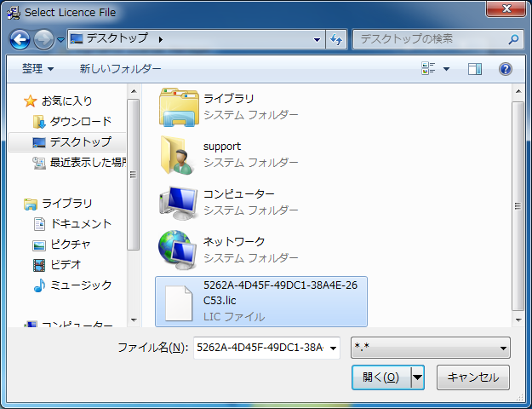Open ピクチャ library in sidebar
The width and height of the screenshot is (532, 409).
click(x=71, y=244)
